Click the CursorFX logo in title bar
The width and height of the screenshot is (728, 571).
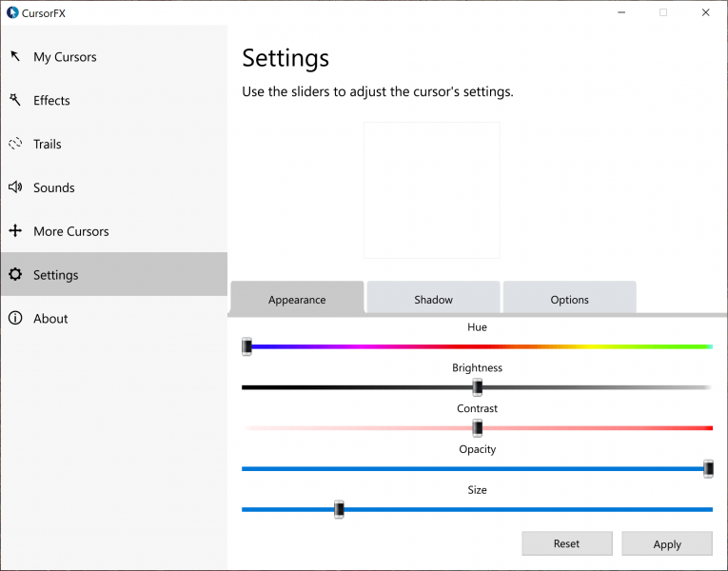pyautogui.click(x=12, y=13)
